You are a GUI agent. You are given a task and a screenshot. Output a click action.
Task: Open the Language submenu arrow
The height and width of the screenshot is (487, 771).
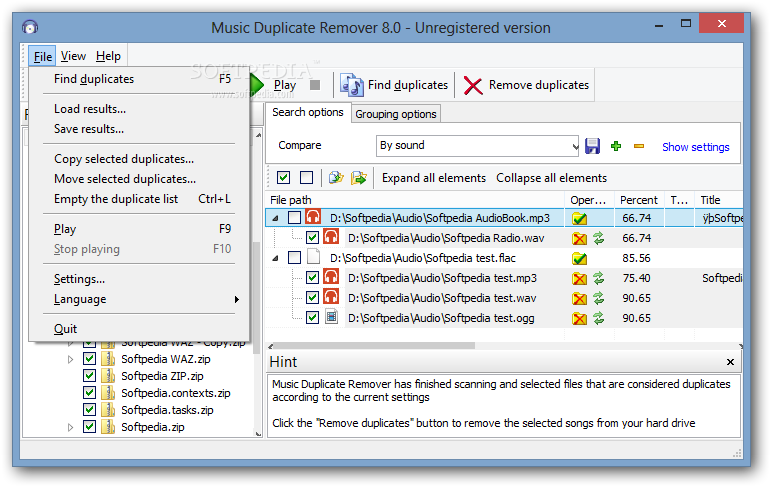coord(237,299)
